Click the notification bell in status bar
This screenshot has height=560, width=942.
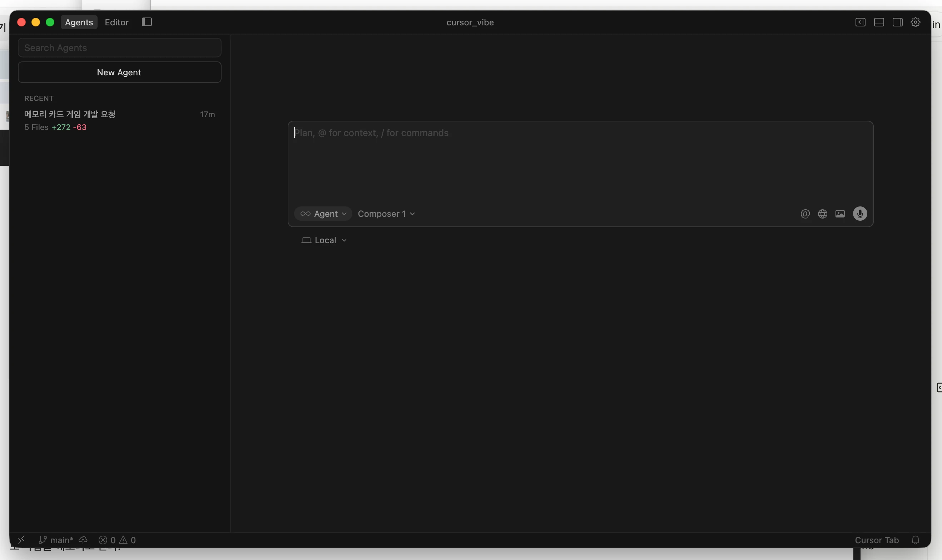915,540
